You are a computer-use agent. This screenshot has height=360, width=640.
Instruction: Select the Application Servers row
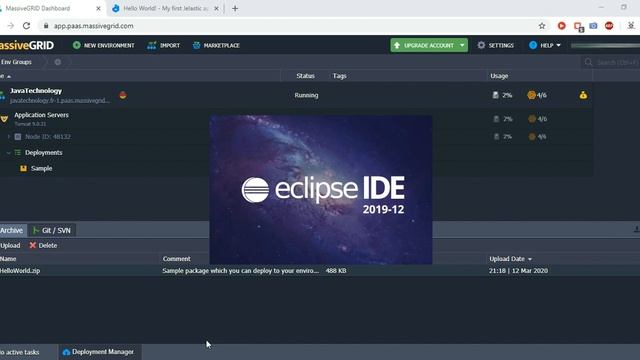296,119
